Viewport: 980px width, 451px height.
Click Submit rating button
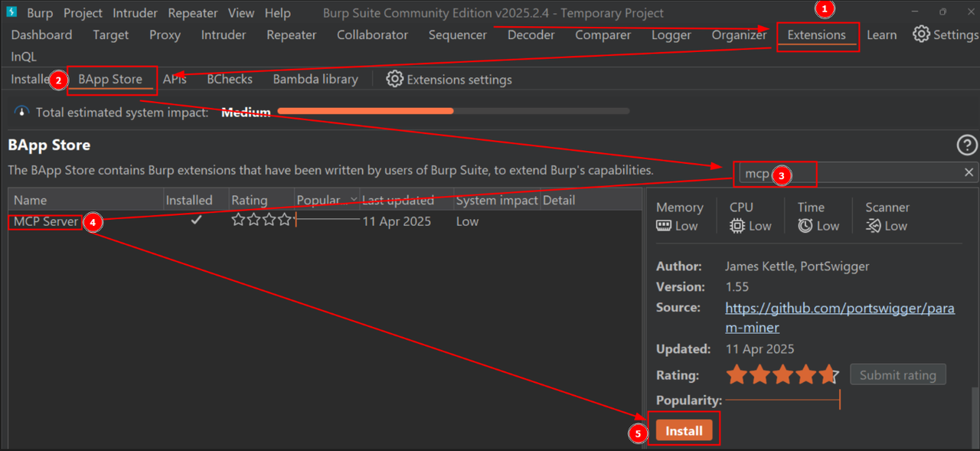(897, 375)
